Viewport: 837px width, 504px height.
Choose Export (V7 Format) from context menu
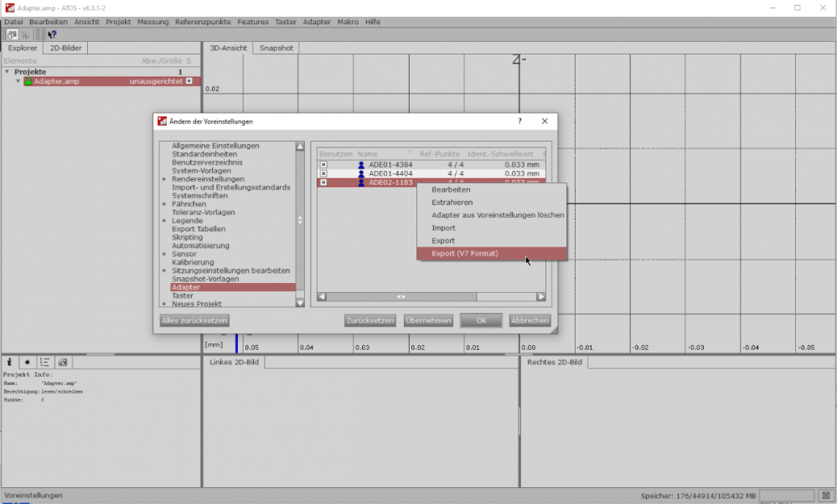(x=463, y=254)
